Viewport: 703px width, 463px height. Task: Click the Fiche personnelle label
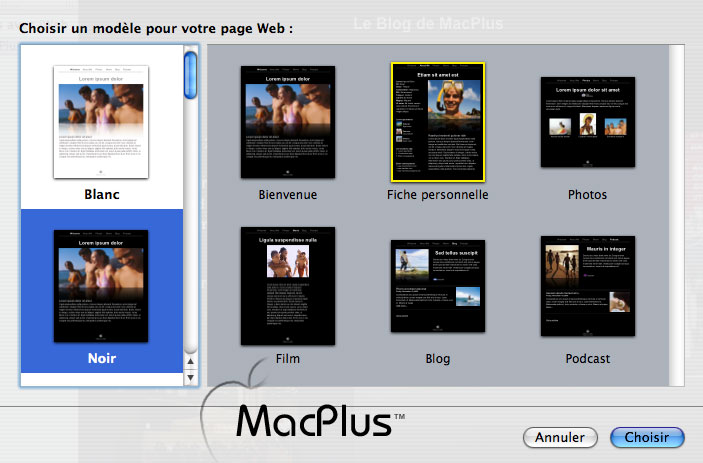click(x=438, y=195)
